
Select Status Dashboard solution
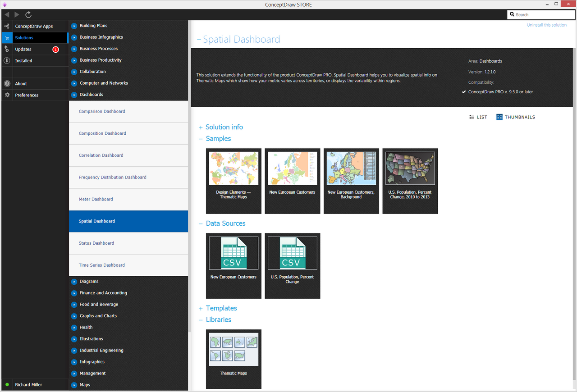pyautogui.click(x=128, y=243)
